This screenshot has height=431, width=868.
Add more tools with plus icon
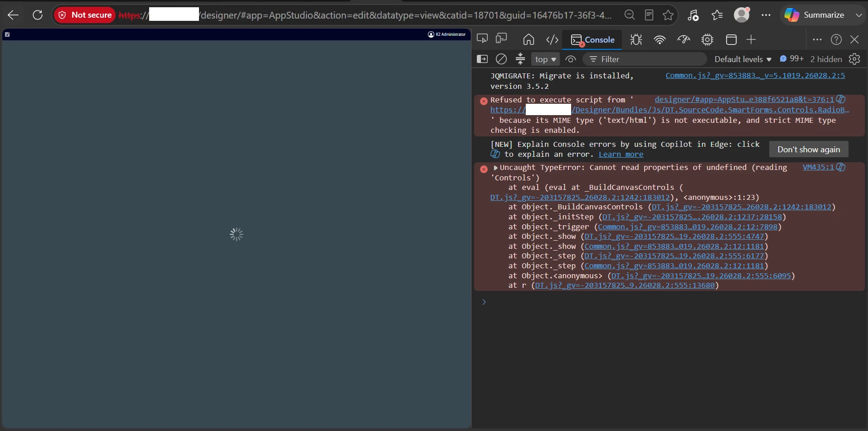751,40
